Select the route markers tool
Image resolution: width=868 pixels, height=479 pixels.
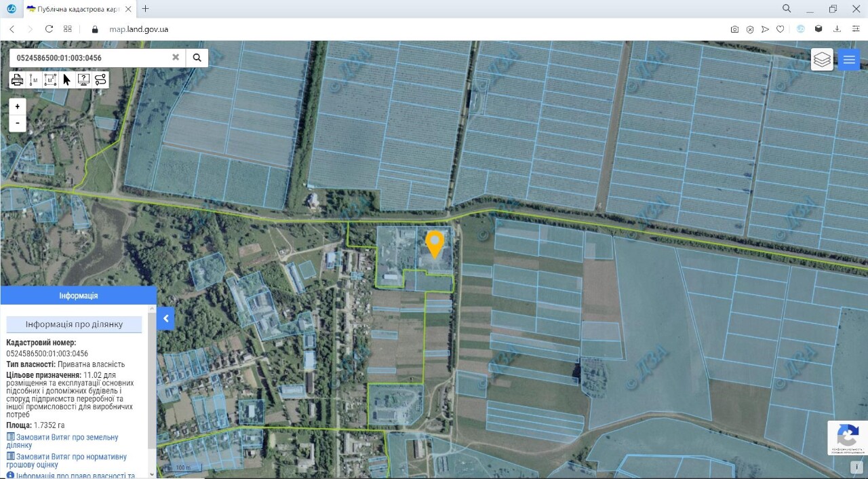[100, 79]
